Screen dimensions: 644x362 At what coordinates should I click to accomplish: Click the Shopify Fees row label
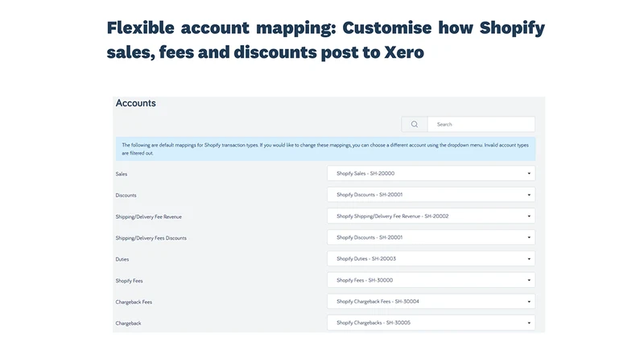[x=129, y=281]
